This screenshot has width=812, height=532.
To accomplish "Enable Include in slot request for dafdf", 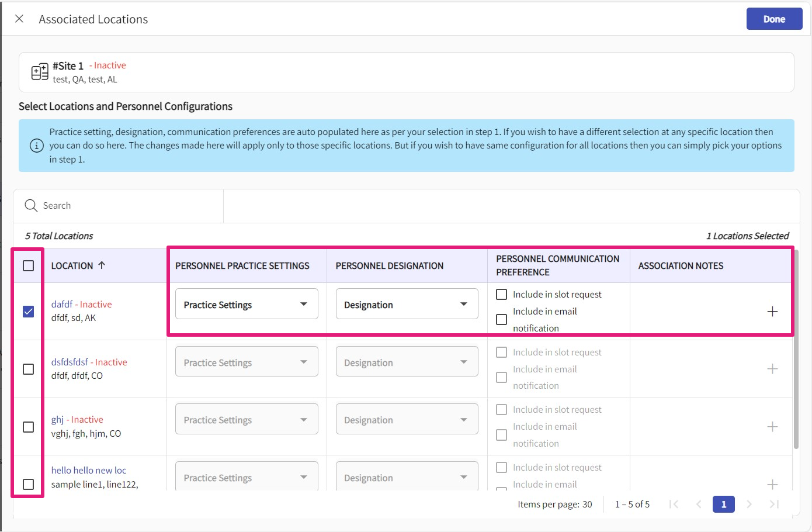I will tap(501, 295).
